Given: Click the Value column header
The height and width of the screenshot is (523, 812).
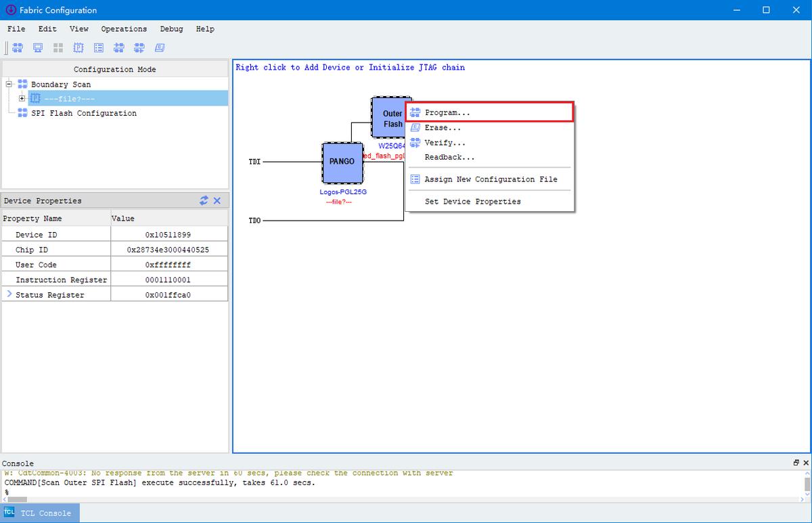Looking at the screenshot, I should (169, 219).
